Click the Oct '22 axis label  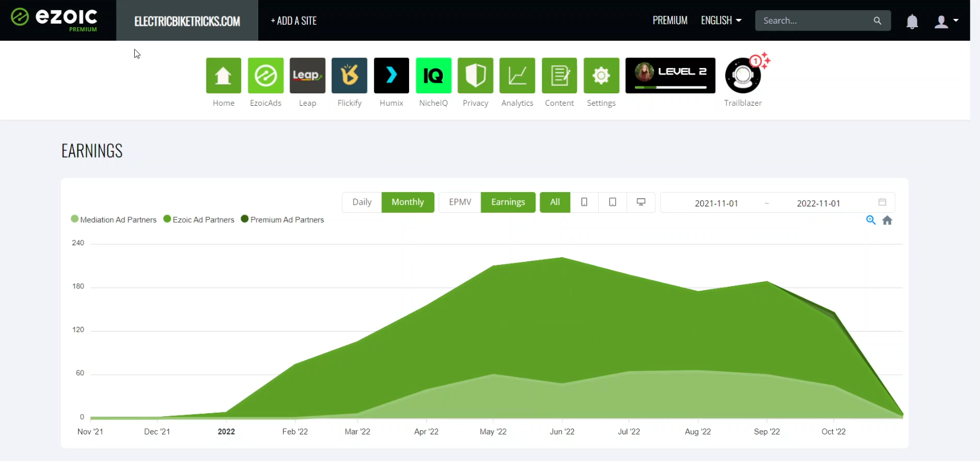833,431
